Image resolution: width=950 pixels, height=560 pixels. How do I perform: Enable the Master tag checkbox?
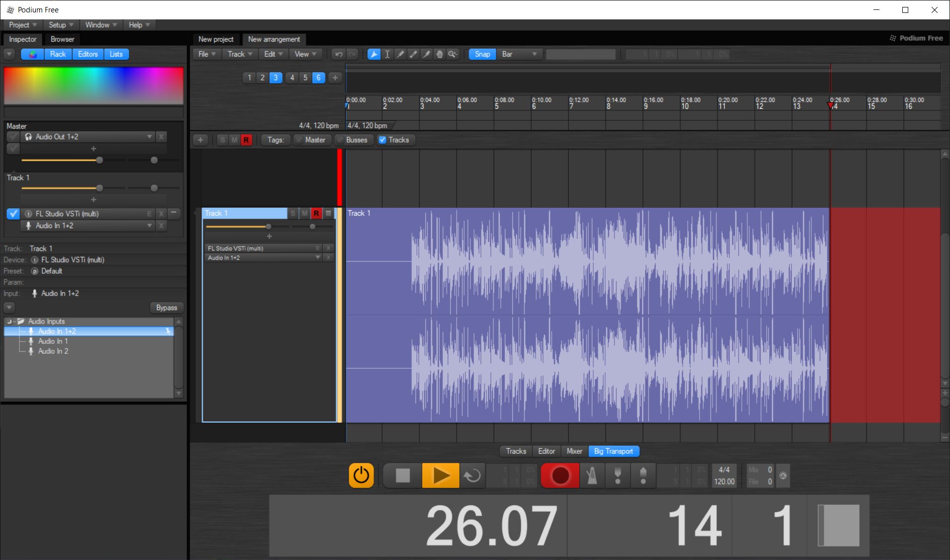(x=299, y=140)
